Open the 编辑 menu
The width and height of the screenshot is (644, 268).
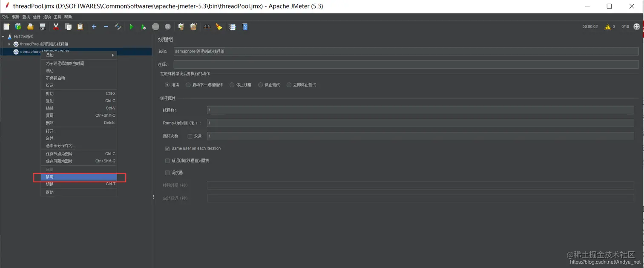point(16,17)
